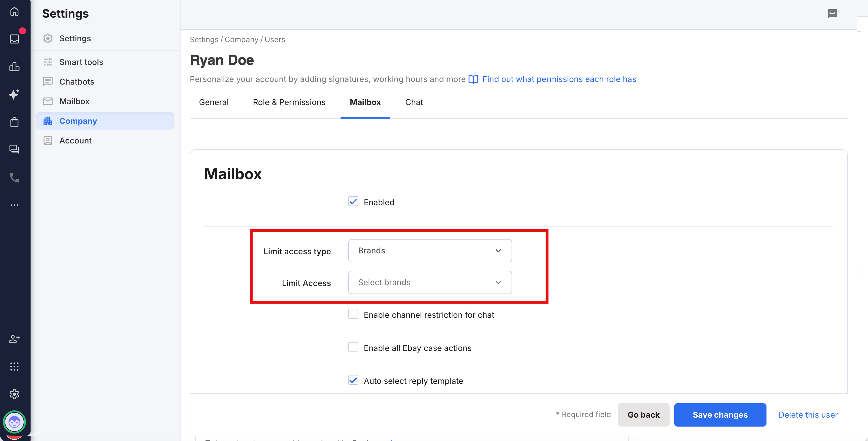Click the Company breadcrumb link

coord(241,40)
